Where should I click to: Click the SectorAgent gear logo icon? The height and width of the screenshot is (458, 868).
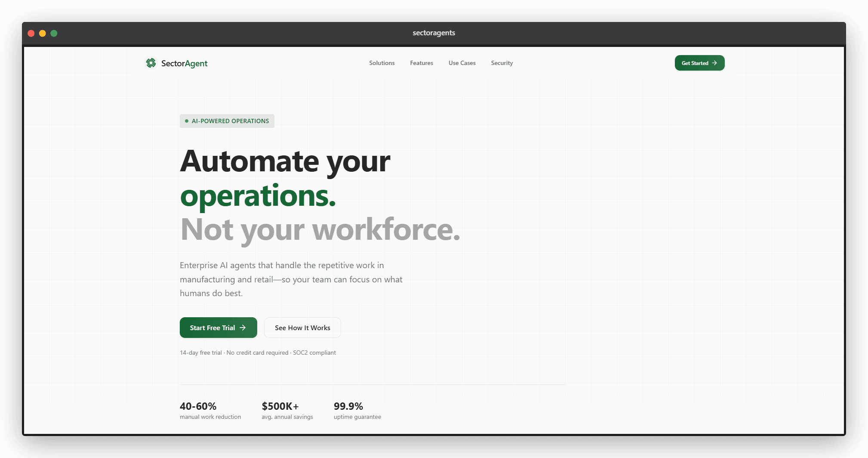coord(151,63)
